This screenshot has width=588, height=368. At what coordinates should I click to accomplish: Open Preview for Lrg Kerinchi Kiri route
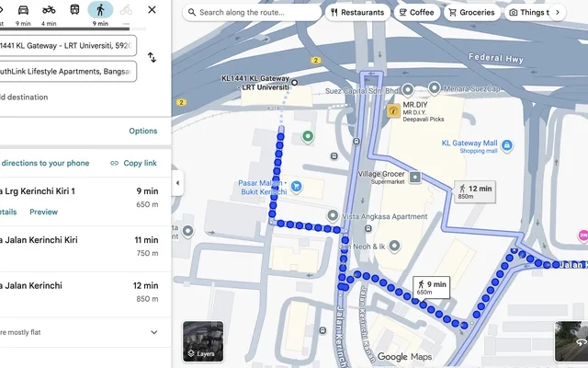[43, 212]
